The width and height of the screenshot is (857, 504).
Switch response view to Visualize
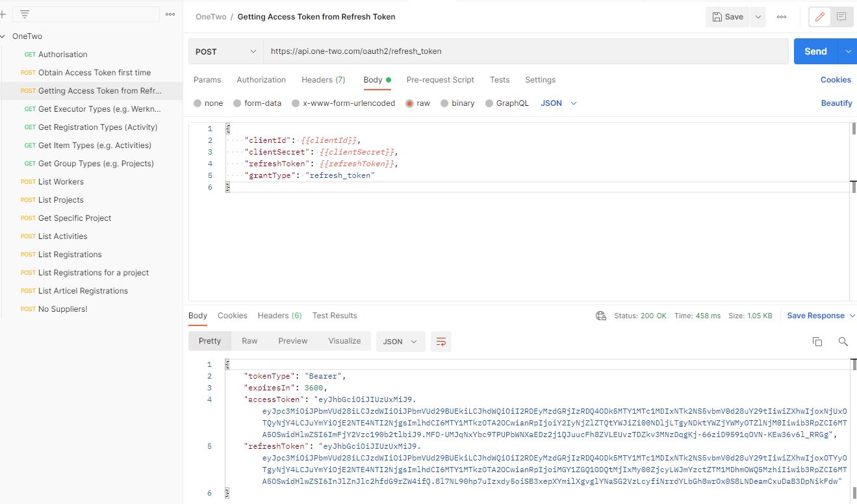coord(344,341)
